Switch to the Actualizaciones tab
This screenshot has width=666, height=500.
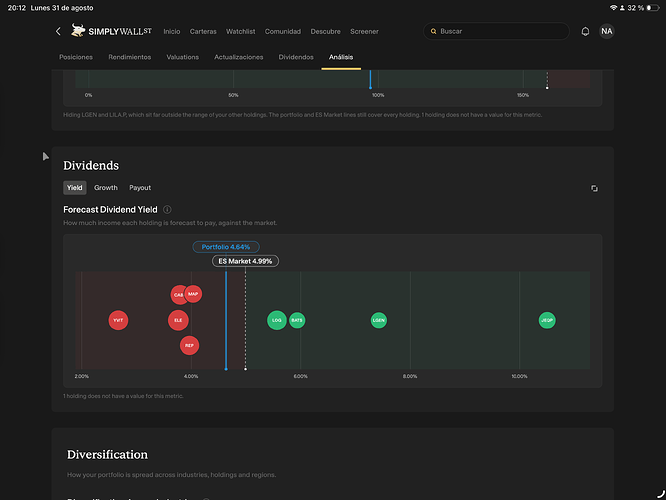(238, 57)
